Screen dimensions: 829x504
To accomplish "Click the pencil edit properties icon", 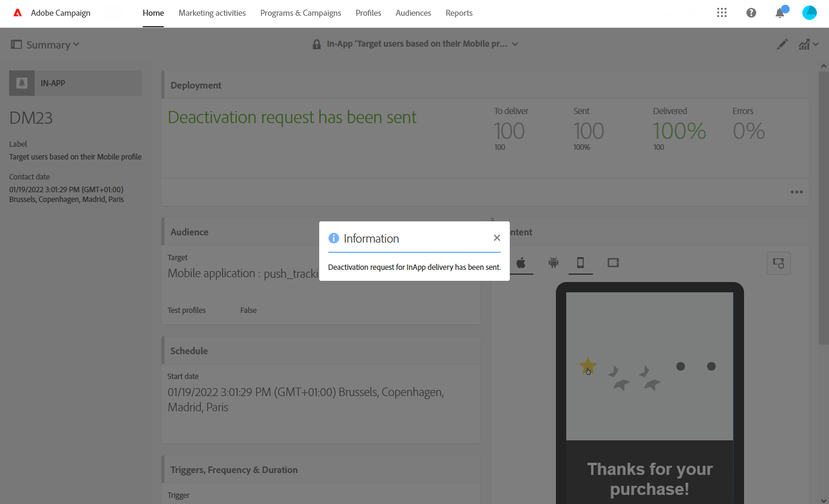I will (x=782, y=44).
